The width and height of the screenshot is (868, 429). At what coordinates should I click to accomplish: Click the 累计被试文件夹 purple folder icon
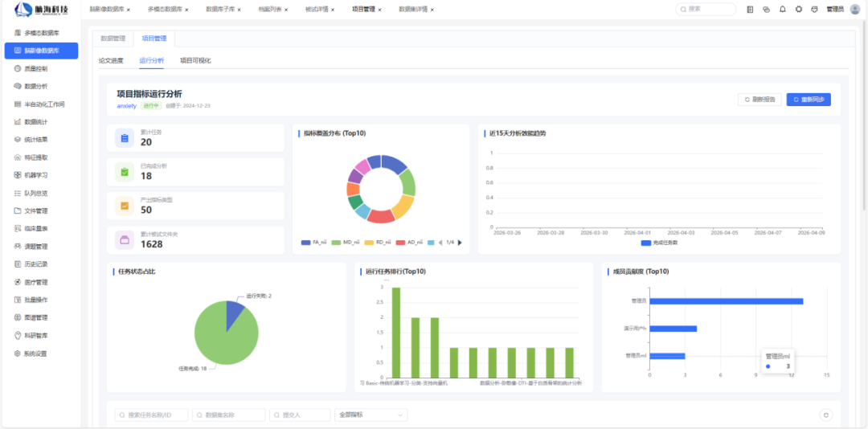[x=125, y=239]
